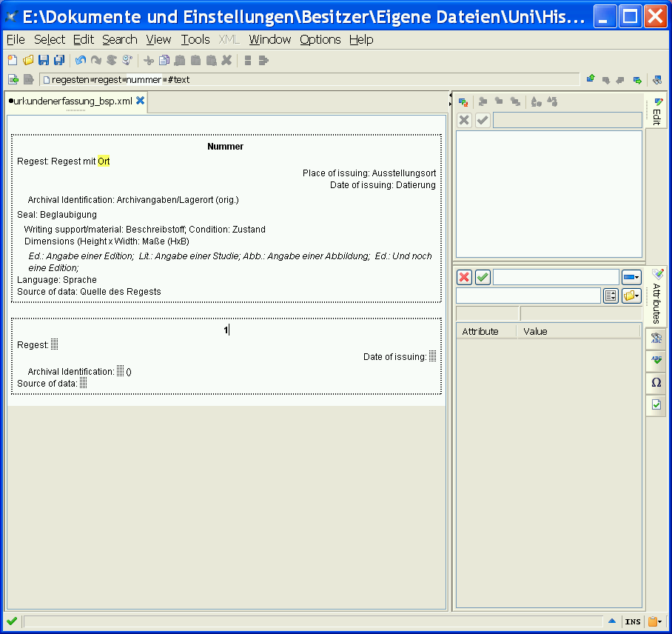672x634 pixels.
Task: Click the 'Seal: Beglaubigung' line
Action: 57,215
